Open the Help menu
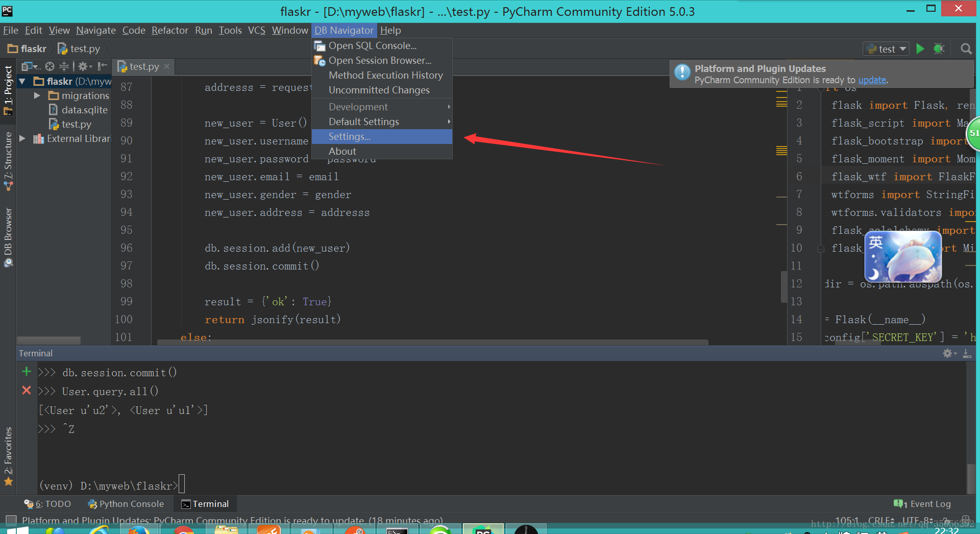 (x=390, y=30)
